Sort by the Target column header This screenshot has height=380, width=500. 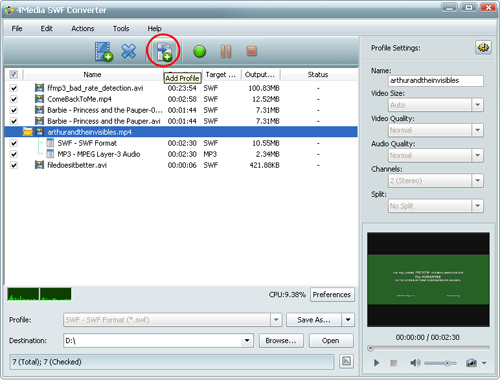point(221,75)
